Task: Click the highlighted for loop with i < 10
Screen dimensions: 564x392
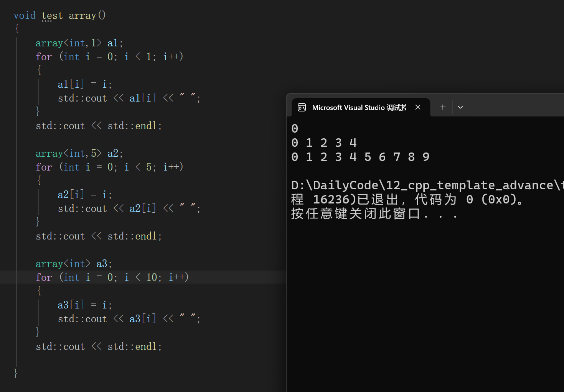Action: (x=112, y=277)
